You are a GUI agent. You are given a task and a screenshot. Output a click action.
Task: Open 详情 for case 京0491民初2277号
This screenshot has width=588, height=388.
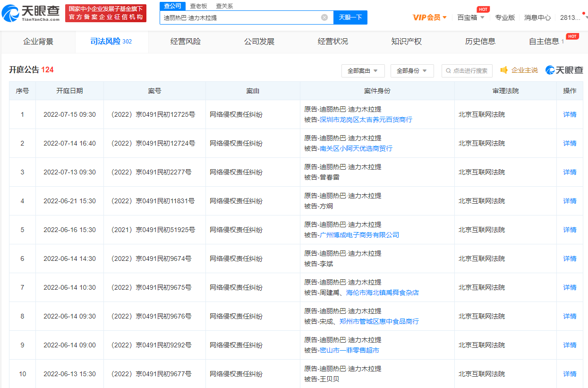[570, 172]
